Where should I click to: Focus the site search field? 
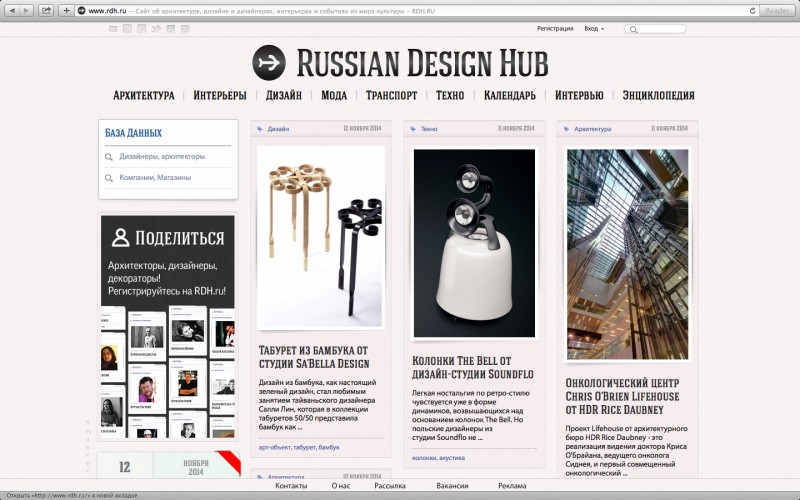click(655, 29)
